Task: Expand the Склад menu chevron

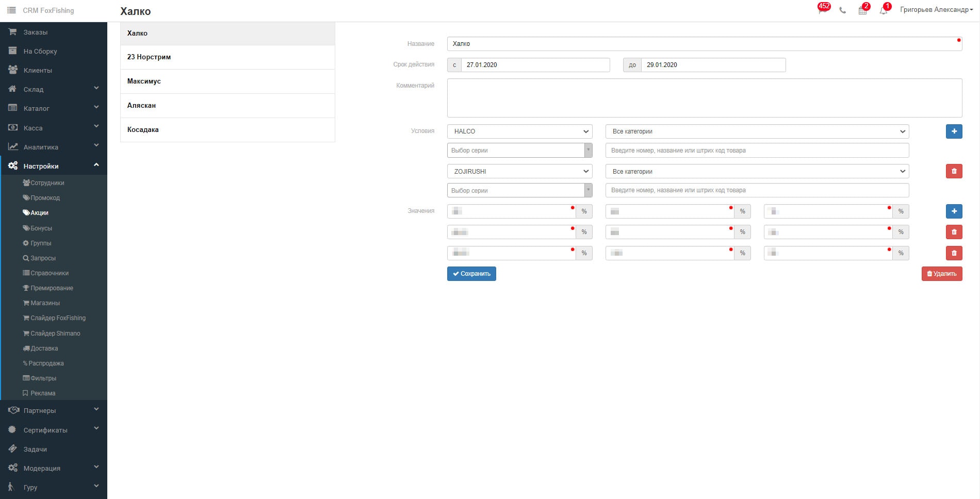Action: (x=96, y=88)
